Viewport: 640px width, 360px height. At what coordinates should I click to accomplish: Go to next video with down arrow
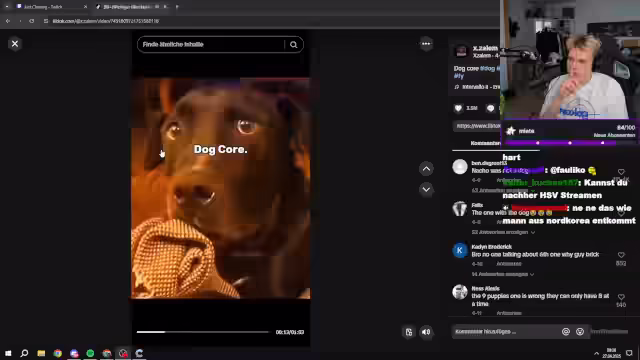pyautogui.click(x=426, y=189)
